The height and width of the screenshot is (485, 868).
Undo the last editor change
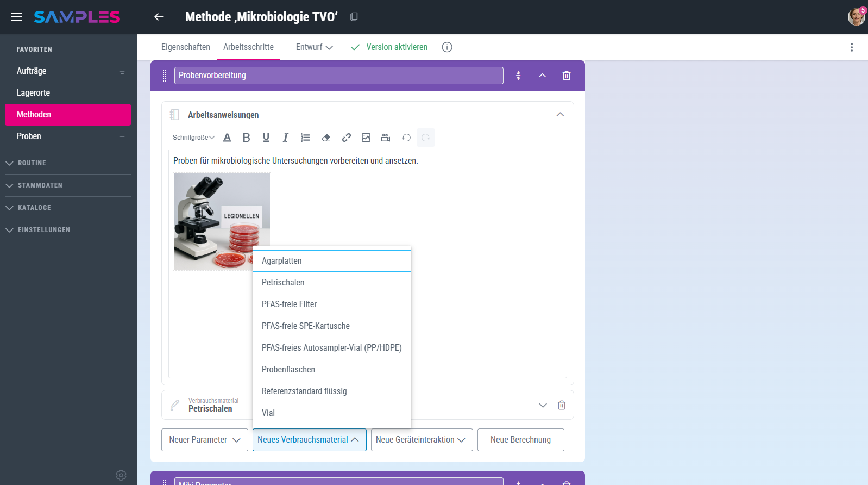click(406, 138)
